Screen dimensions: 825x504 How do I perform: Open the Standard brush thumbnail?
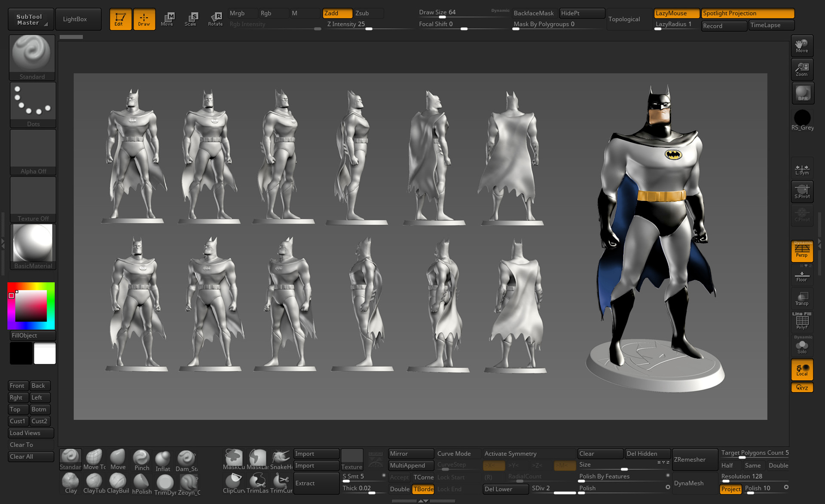tap(32, 57)
